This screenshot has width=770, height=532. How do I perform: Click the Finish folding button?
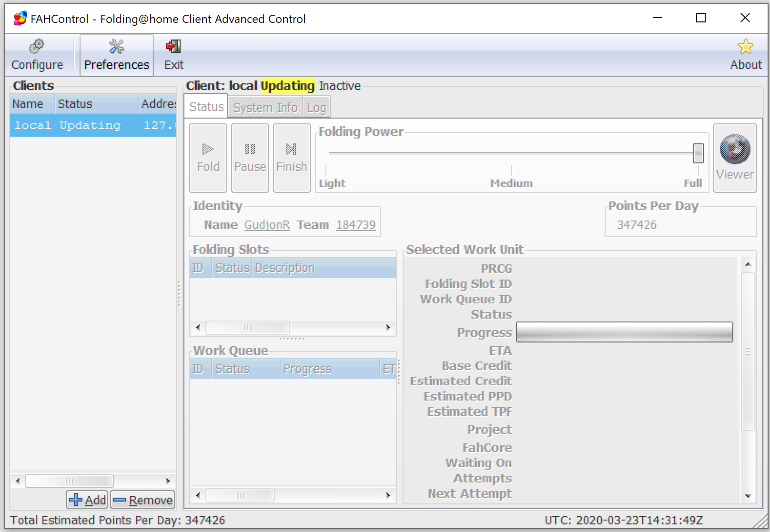(292, 158)
